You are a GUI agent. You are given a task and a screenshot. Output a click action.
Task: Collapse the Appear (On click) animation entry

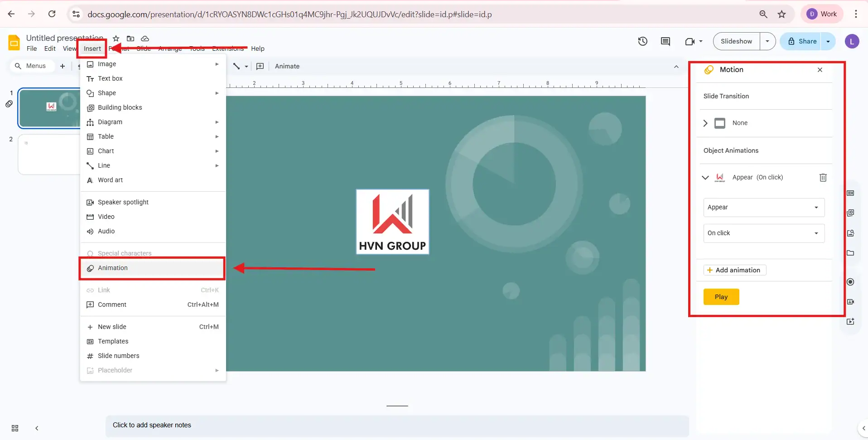[705, 177]
